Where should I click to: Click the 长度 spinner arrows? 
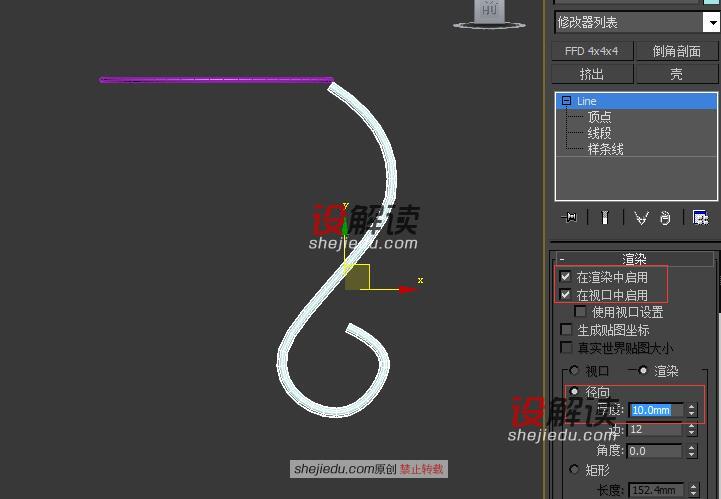[x=693, y=490]
